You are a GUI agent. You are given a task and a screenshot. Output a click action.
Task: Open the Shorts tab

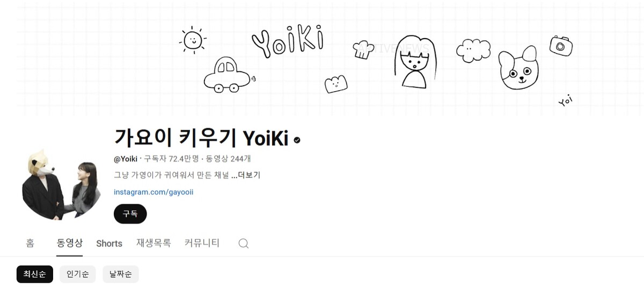tap(109, 243)
